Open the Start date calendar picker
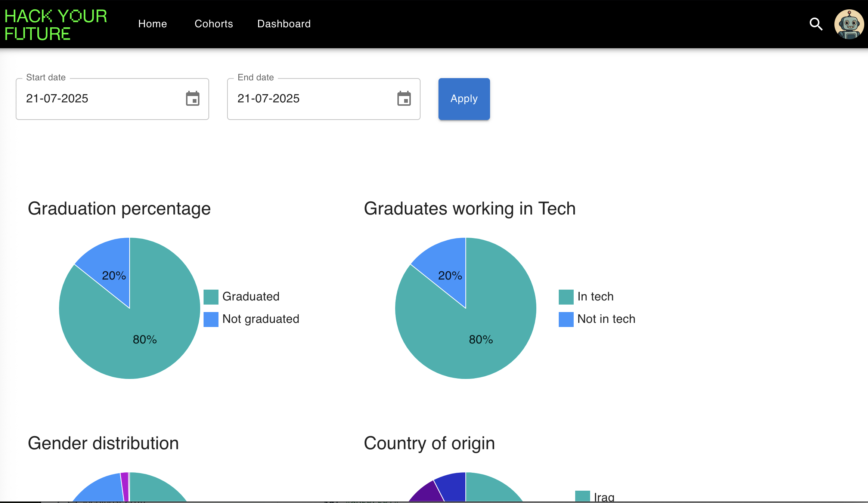The width and height of the screenshot is (868, 503). click(x=193, y=99)
